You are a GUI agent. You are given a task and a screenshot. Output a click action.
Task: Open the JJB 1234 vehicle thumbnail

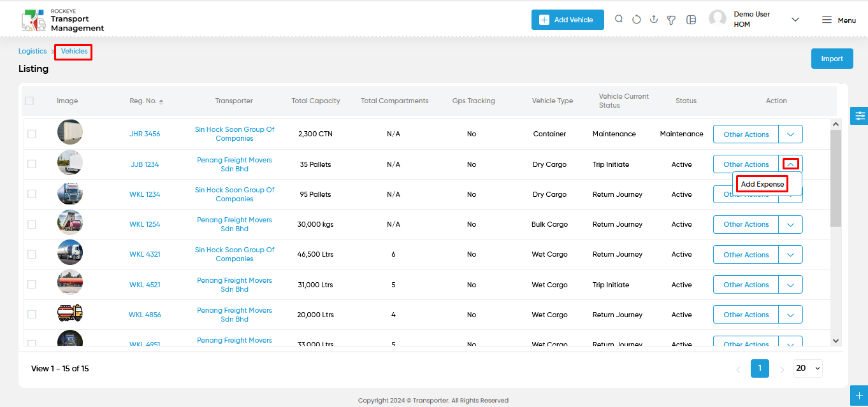pyautogui.click(x=69, y=163)
